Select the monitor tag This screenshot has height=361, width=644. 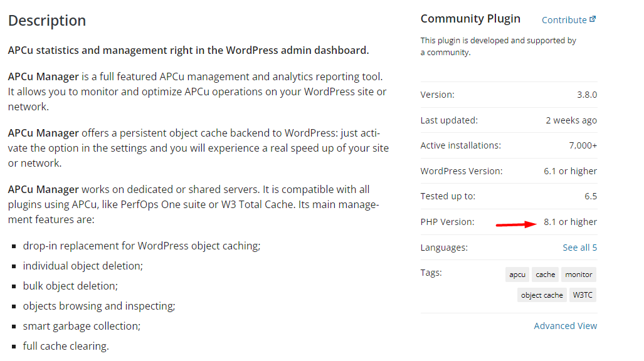click(x=578, y=275)
